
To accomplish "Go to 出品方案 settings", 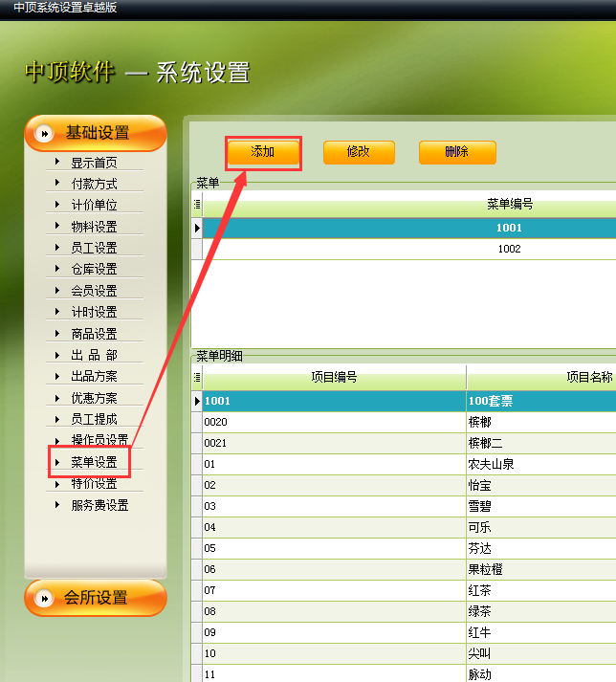I will [94, 376].
